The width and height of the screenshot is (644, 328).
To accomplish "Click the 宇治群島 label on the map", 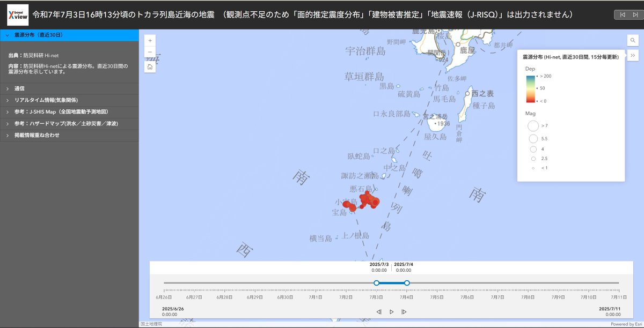I will pos(365,51).
